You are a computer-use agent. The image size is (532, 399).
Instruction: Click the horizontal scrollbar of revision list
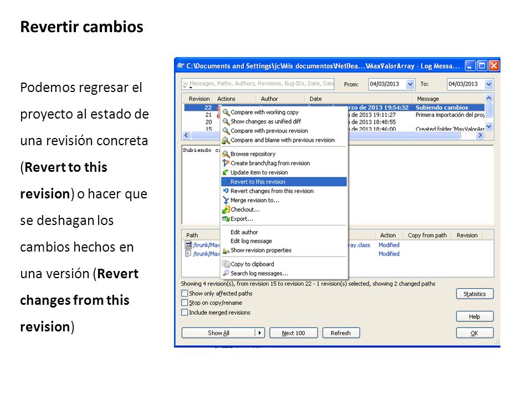332,135
